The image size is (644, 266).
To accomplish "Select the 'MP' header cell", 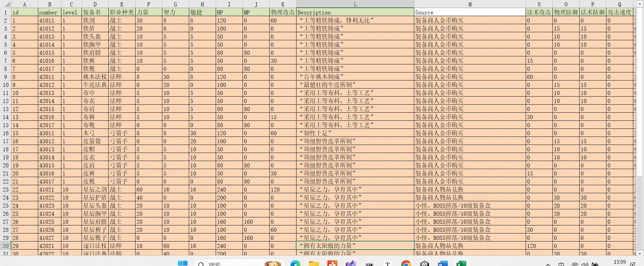I will pyautogui.click(x=256, y=12).
